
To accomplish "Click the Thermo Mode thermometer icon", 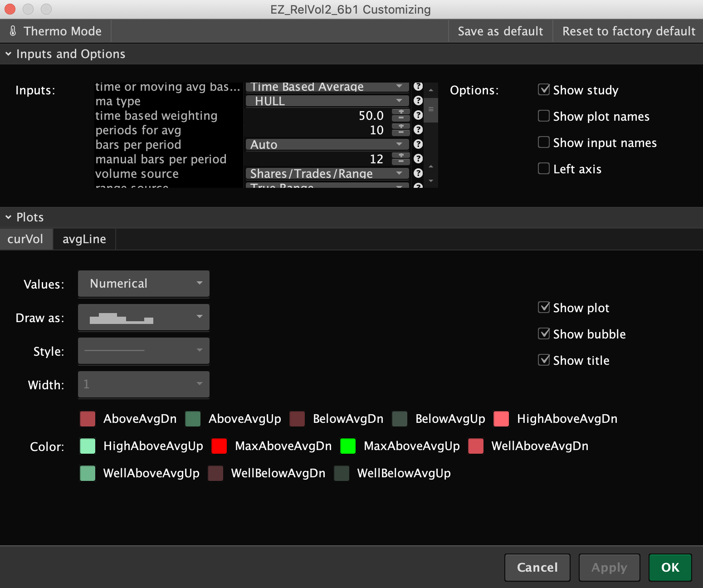I will coord(13,31).
